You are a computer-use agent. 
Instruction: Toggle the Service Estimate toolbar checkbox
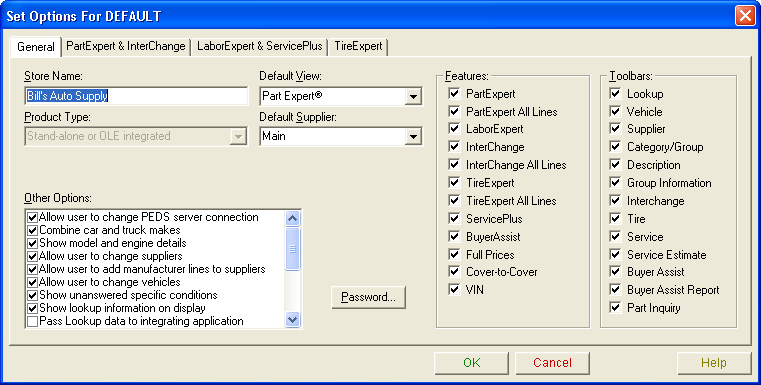(615, 254)
